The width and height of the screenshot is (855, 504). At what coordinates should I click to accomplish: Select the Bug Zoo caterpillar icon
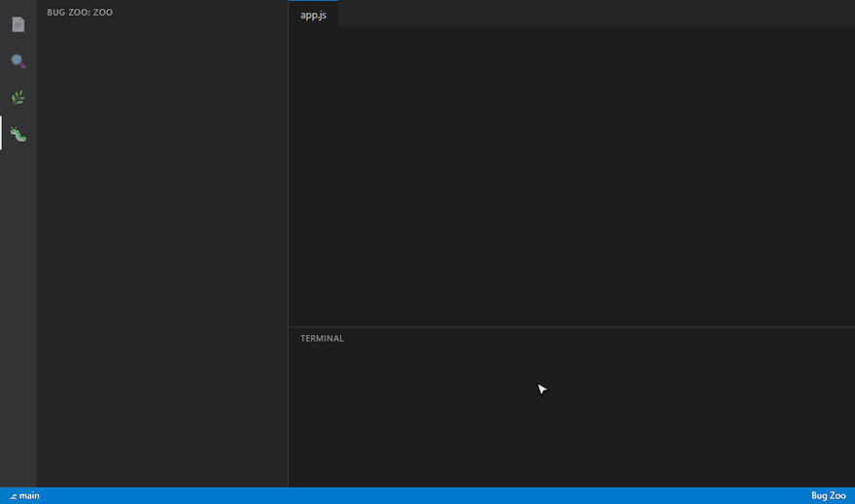tap(18, 134)
